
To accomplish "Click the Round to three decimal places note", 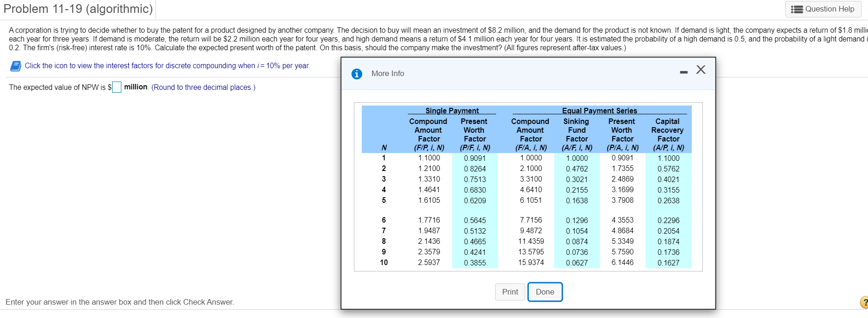I will (202, 87).
